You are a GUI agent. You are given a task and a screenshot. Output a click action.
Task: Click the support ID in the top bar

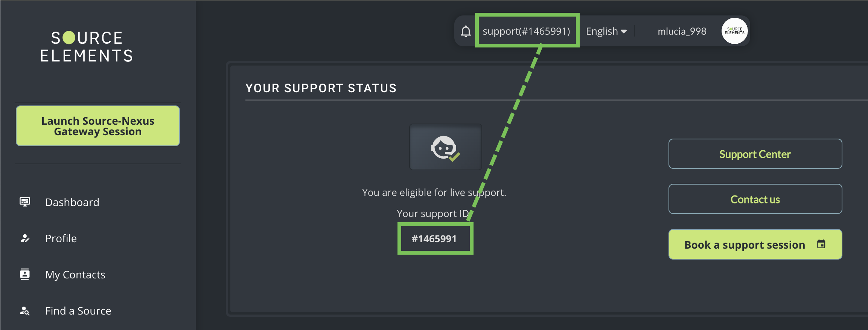coord(526,31)
